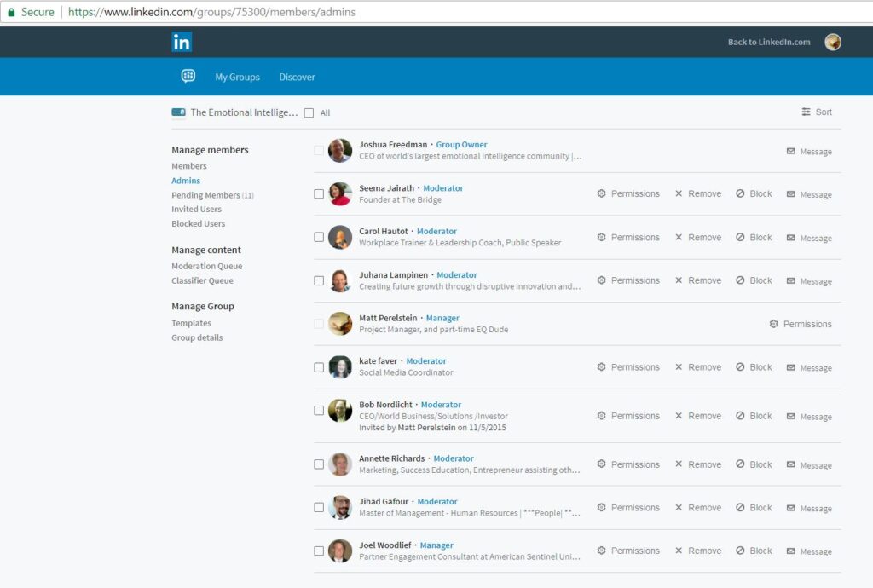Screen dimensions: 873x588
Task: Click the LinkedIn logo icon
Action: pos(182,42)
